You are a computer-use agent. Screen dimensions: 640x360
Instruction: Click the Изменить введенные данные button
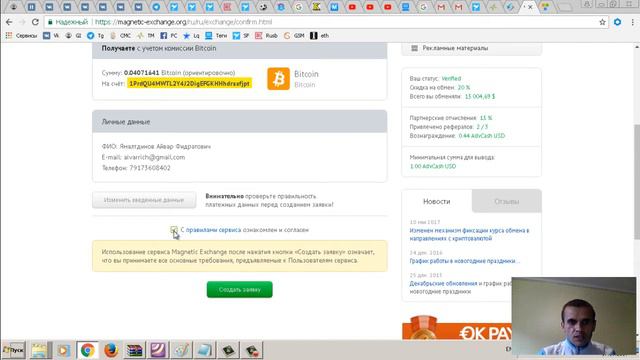pos(144,200)
